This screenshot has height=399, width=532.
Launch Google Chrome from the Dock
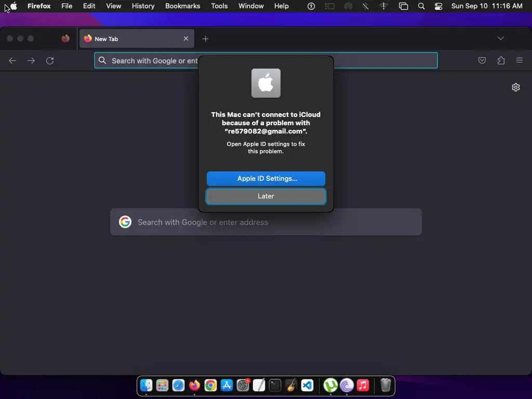point(210,385)
